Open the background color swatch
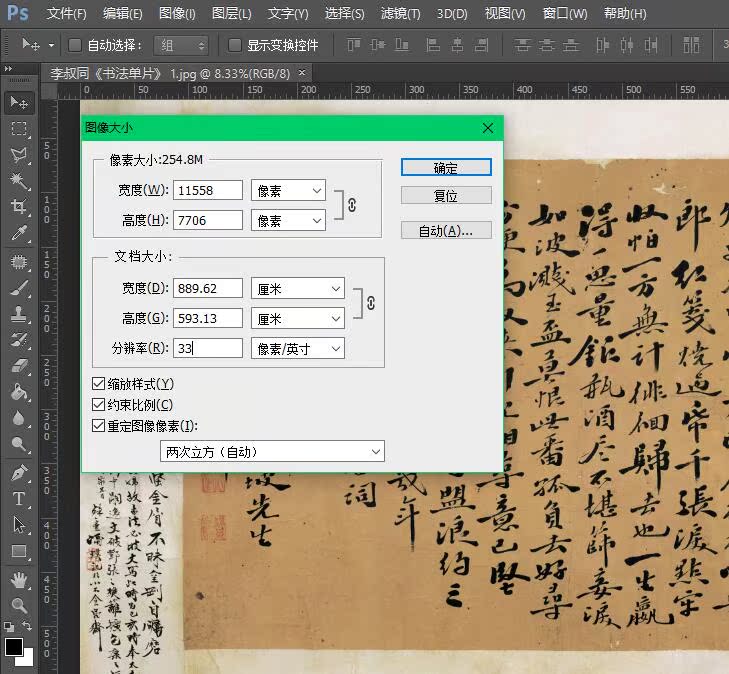Viewport: 729px width, 674px height. pos(28,660)
